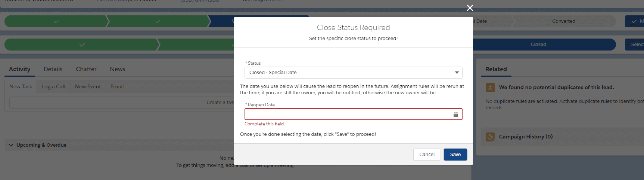Click the checkmark button beside Converted stage
The image size is (644, 180).
(x=634, y=21)
